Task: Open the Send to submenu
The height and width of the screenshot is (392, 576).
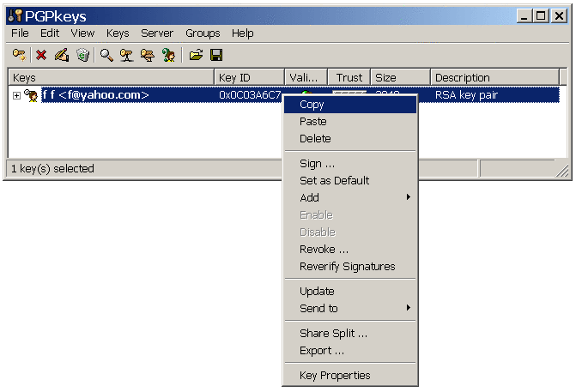Action: click(x=350, y=308)
